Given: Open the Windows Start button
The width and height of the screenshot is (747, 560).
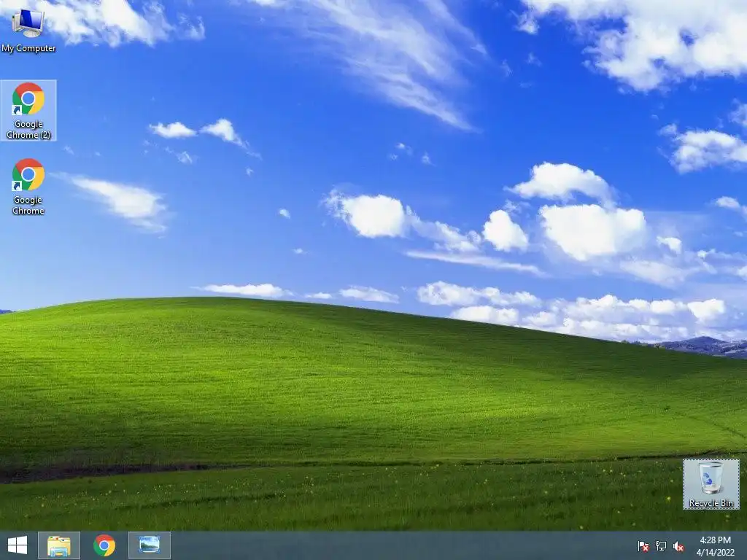Looking at the screenshot, I should coord(18,545).
